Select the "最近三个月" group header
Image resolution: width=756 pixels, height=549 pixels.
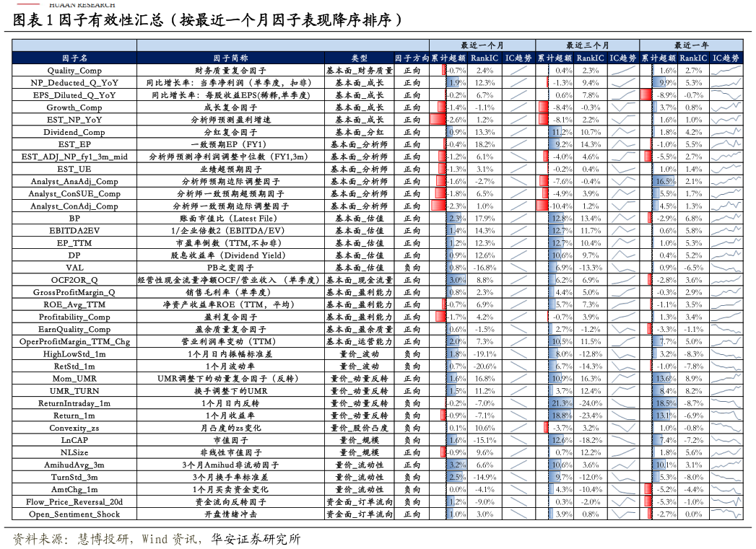click(x=587, y=45)
